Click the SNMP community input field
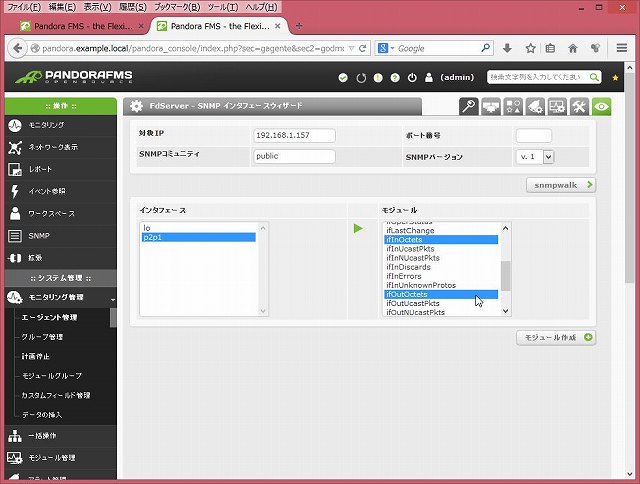640x484 pixels. (x=294, y=156)
